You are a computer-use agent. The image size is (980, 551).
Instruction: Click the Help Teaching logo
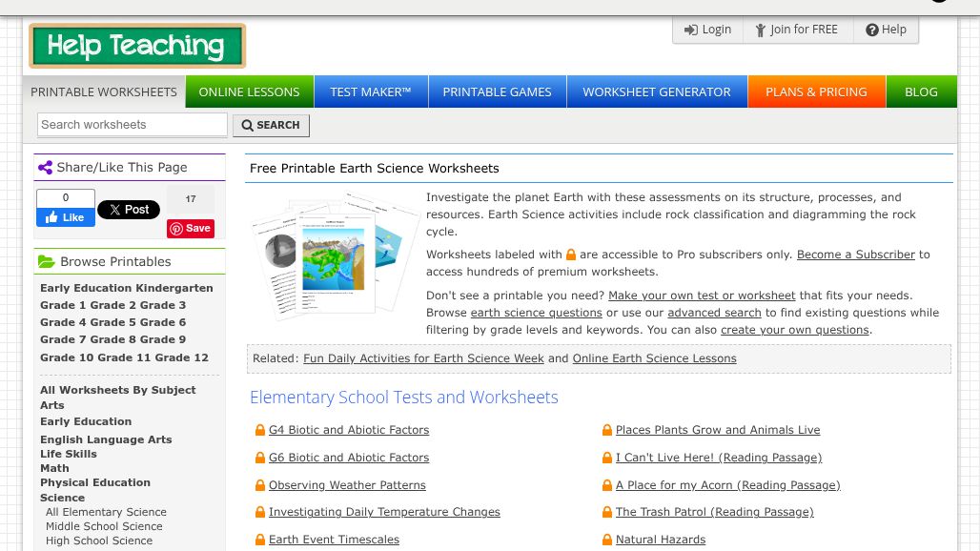[x=137, y=46]
